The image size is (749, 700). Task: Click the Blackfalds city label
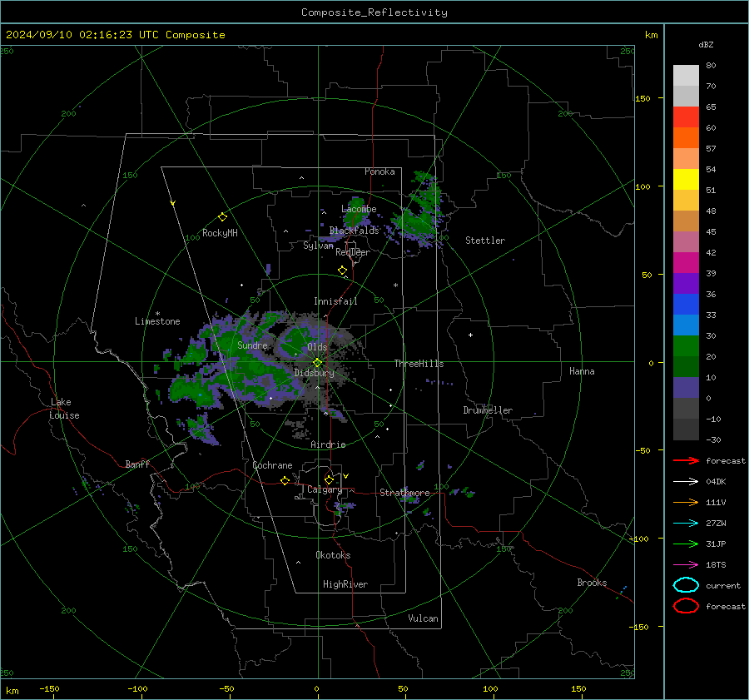pyautogui.click(x=354, y=231)
